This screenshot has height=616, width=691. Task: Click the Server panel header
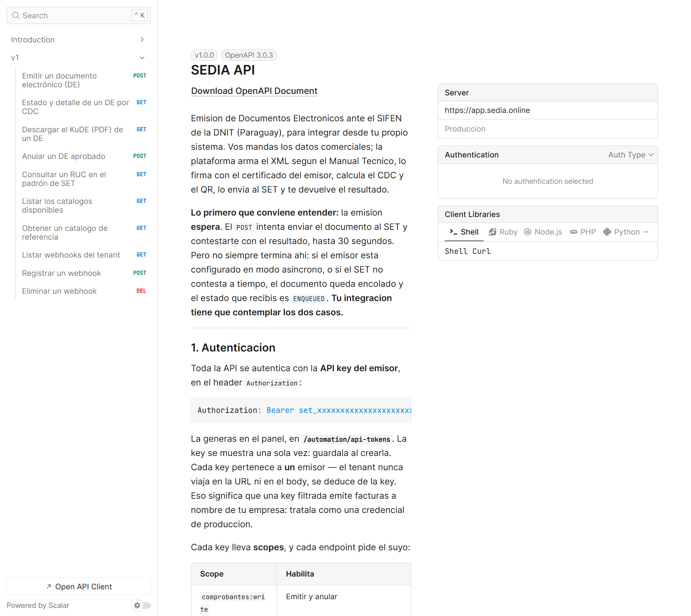(548, 93)
